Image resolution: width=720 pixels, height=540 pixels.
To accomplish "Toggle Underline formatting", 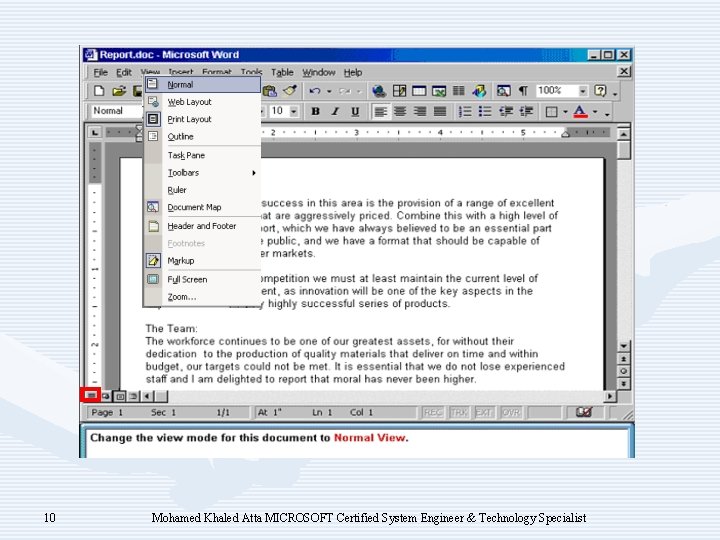I will (355, 112).
